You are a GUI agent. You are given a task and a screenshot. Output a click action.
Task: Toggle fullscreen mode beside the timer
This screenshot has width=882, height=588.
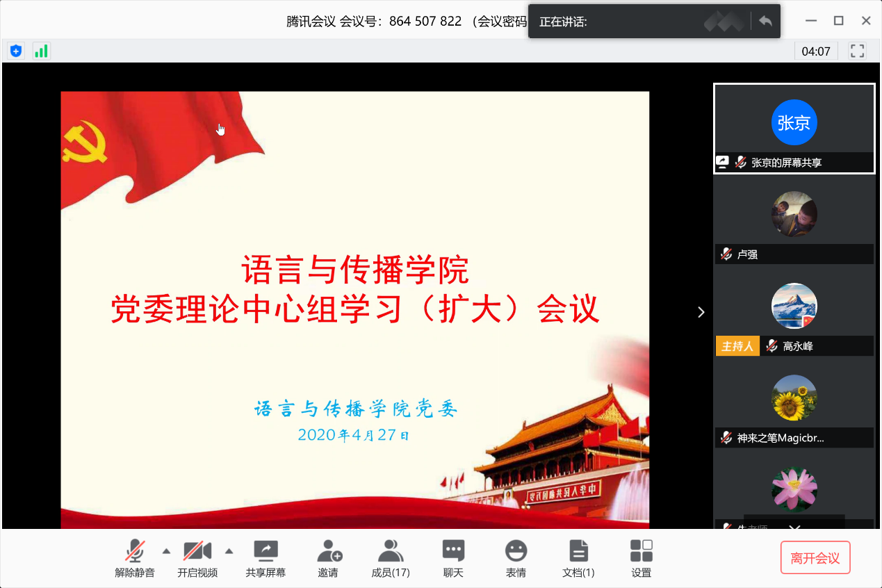(x=858, y=51)
